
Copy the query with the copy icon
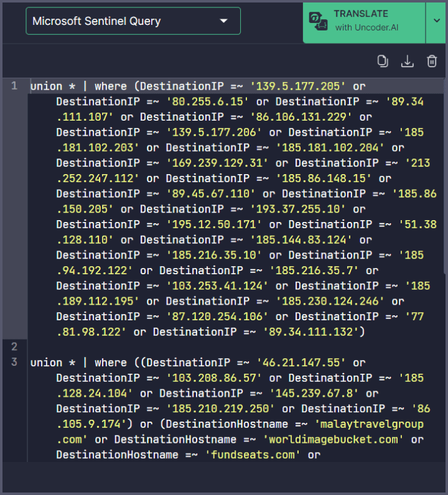tap(383, 61)
